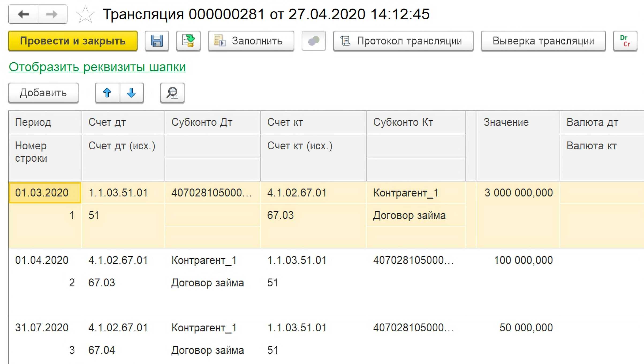This screenshot has width=644, height=364.
Task: Select the 31.07.2020 period cell
Action: 45,328
